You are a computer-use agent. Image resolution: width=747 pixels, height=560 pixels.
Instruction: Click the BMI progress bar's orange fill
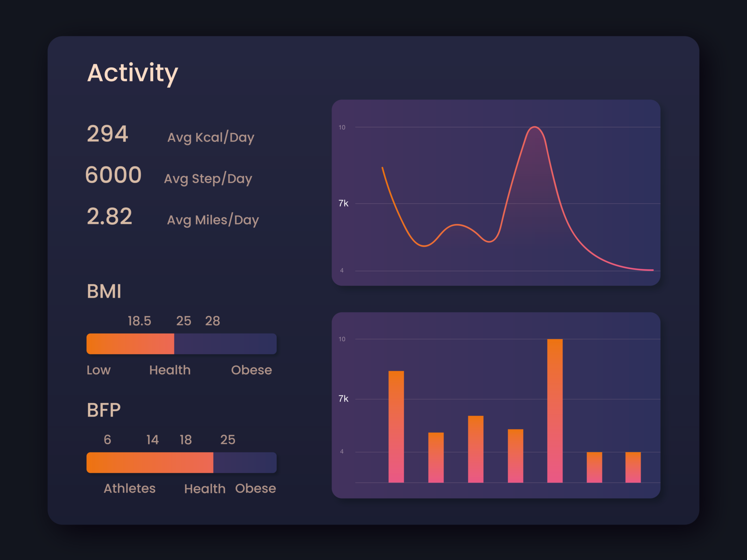130,344
